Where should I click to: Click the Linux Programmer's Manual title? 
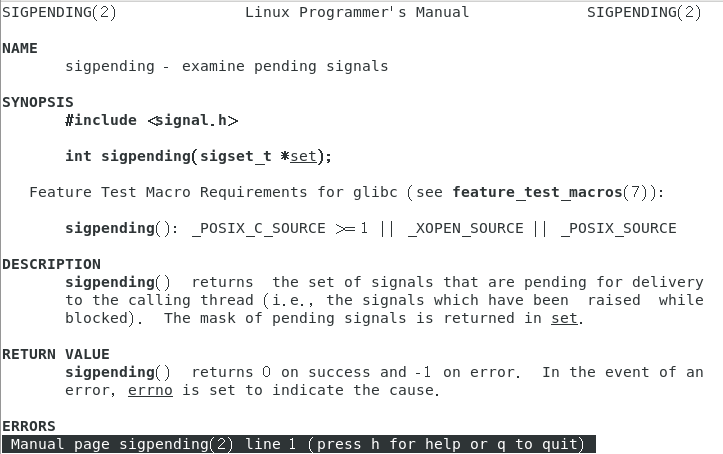[x=356, y=12]
